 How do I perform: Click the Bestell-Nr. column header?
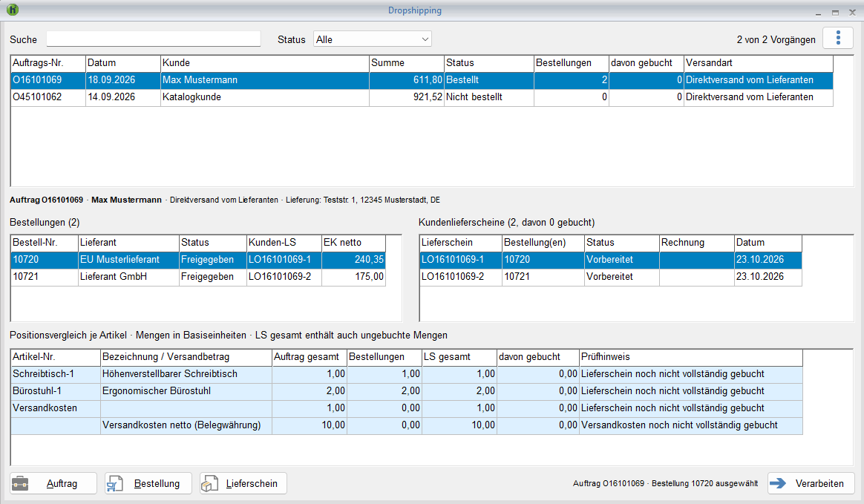pyautogui.click(x=45, y=243)
